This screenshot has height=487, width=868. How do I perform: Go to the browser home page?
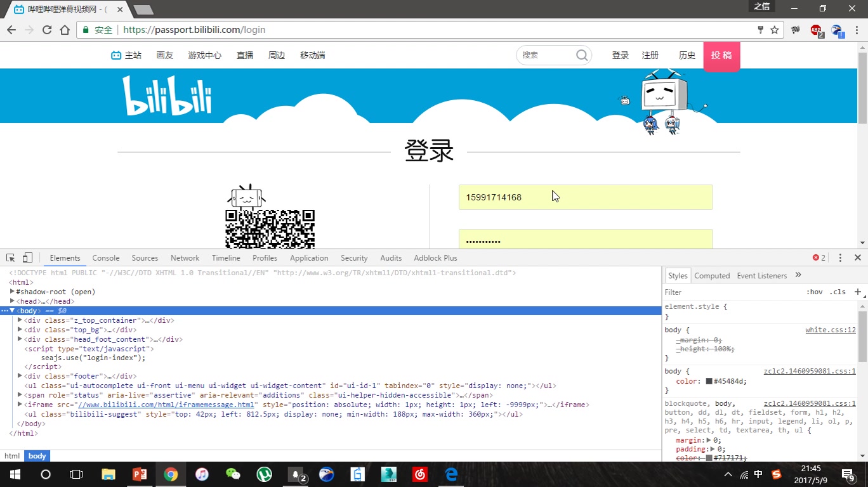65,30
